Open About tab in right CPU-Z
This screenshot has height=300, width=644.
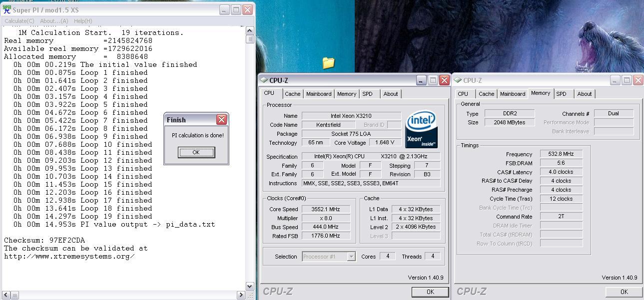click(x=585, y=94)
